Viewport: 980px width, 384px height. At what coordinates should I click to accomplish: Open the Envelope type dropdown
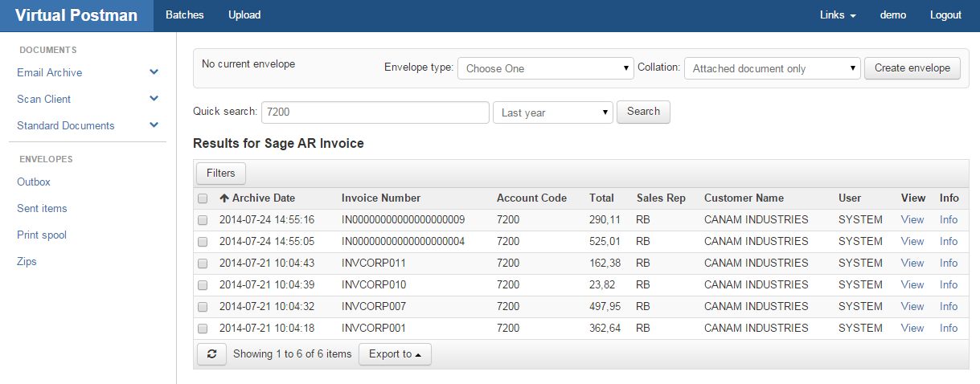point(545,68)
